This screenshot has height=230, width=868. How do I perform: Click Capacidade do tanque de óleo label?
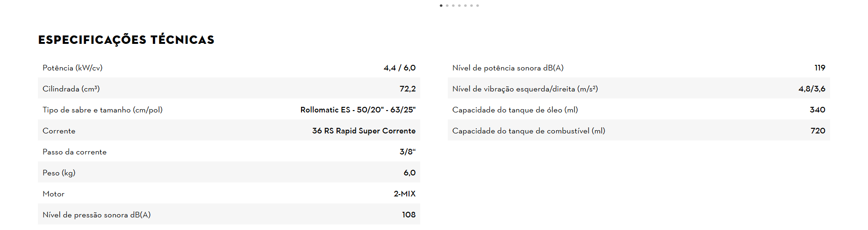point(515,110)
